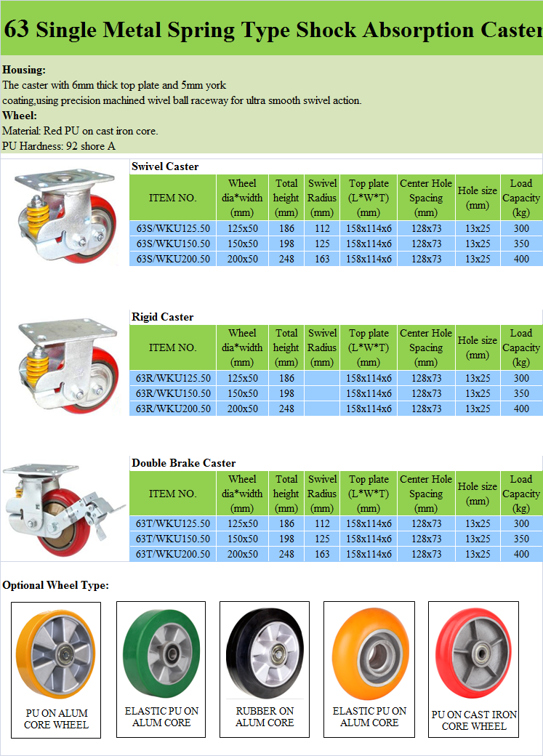The image size is (543, 756).
Task: Click 'PU Hardness: 92 shore A' line
Action: [x=59, y=146]
